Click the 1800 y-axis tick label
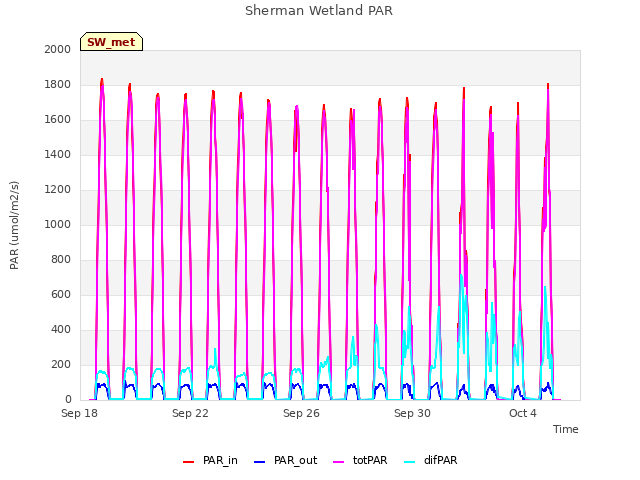 coord(58,84)
